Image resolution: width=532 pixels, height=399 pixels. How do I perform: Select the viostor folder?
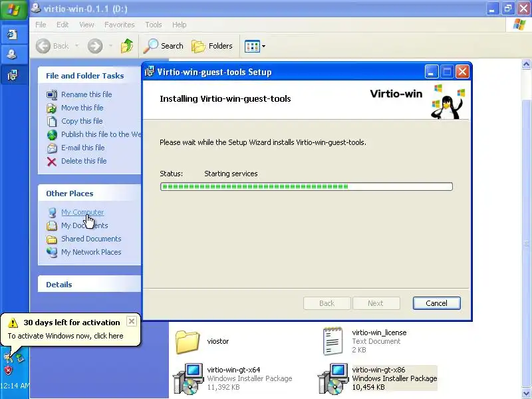(203, 341)
